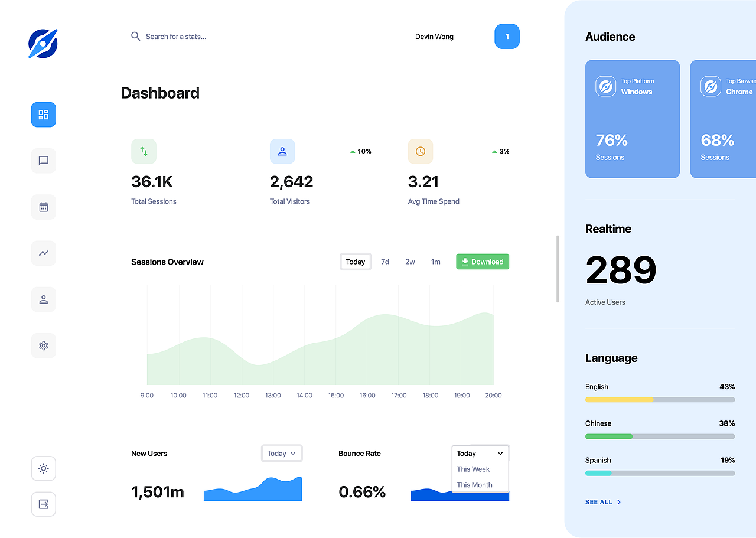Switch Sessions Overview to 1m
Viewport: 756px width, 538px height.
[x=435, y=262]
